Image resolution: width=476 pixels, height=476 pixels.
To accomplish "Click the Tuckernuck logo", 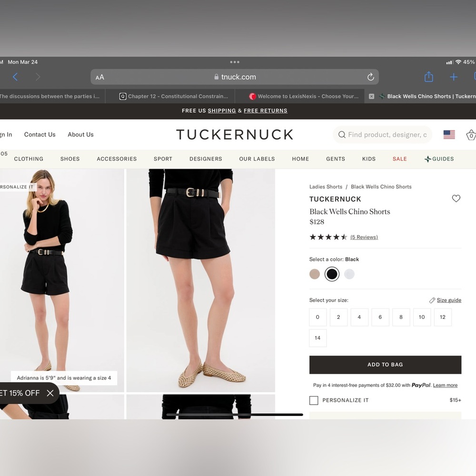I will [x=235, y=135].
